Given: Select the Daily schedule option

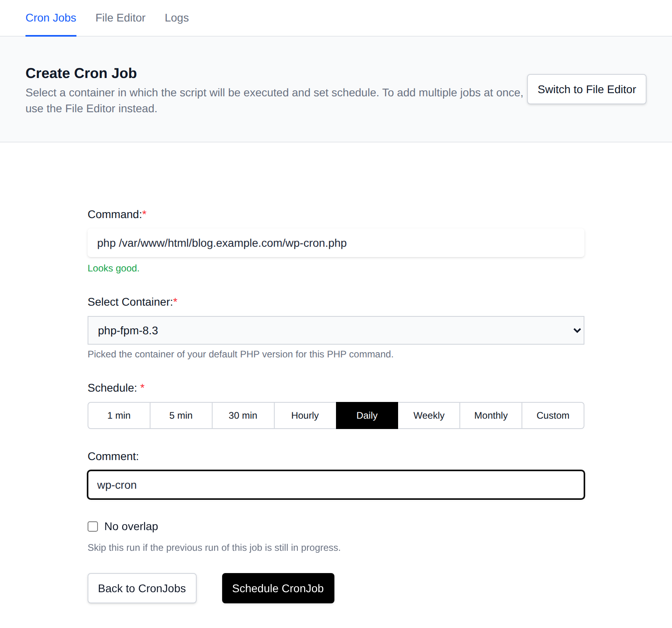Looking at the screenshot, I should coord(367,415).
